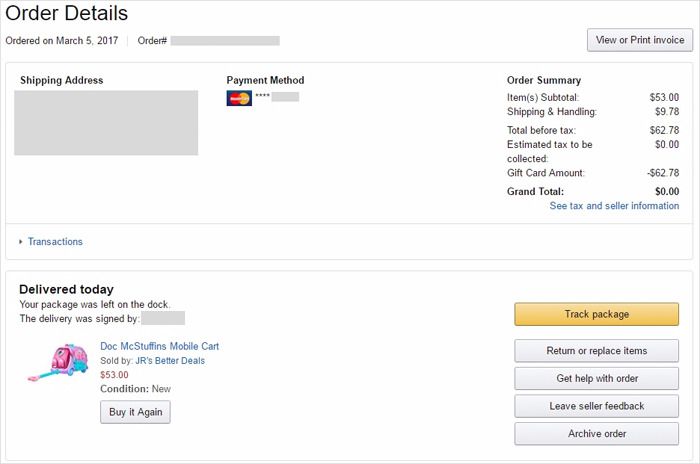The image size is (700, 464).
Task: Click the MasterCard payment icon
Action: coord(239,98)
